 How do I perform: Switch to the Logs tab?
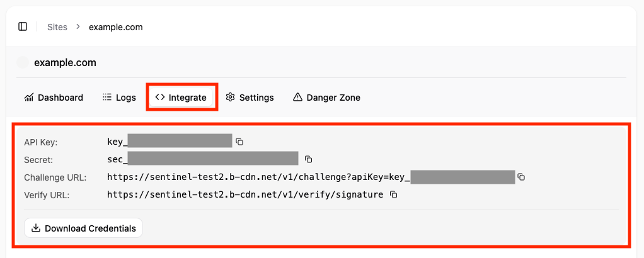(x=119, y=98)
